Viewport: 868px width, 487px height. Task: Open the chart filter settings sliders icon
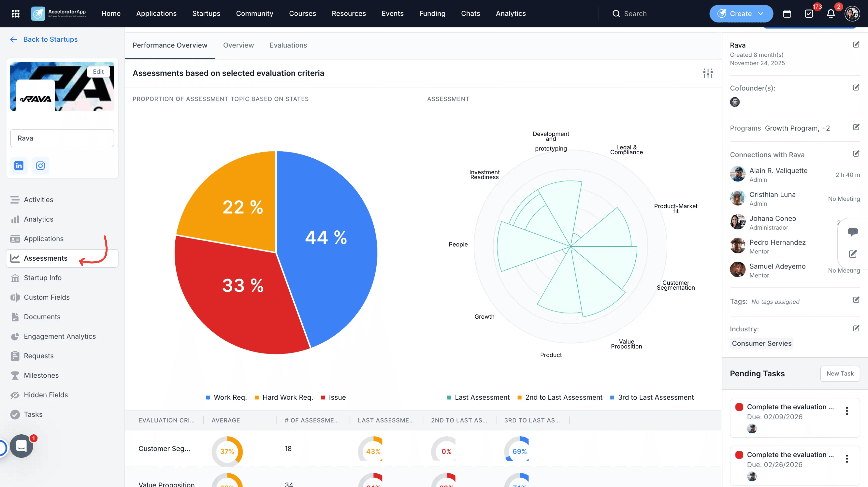point(708,73)
